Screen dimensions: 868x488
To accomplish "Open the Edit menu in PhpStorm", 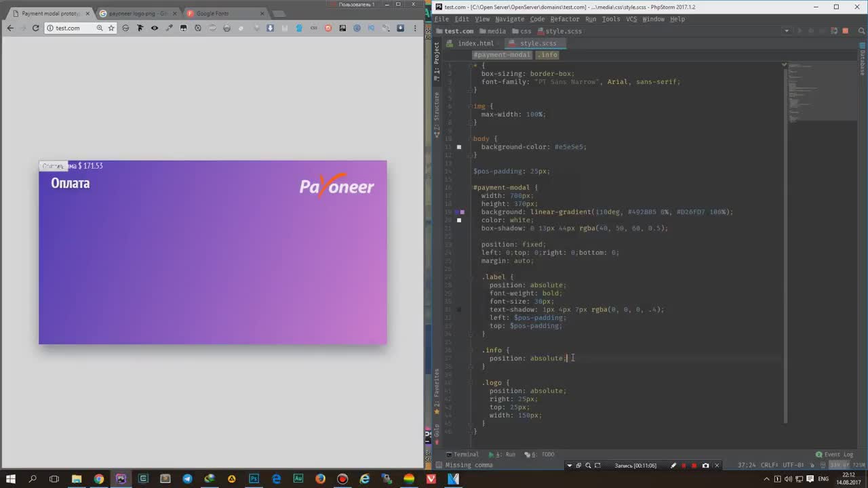I will 462,19.
